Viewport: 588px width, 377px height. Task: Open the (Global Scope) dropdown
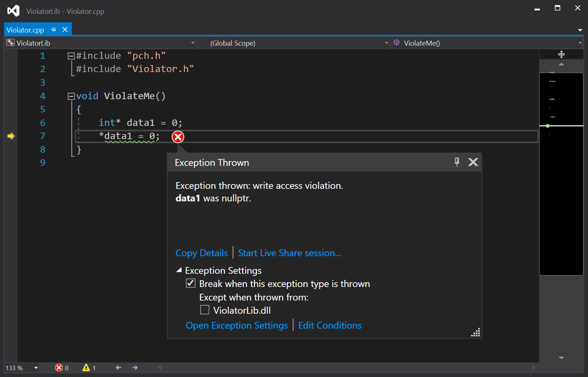386,43
